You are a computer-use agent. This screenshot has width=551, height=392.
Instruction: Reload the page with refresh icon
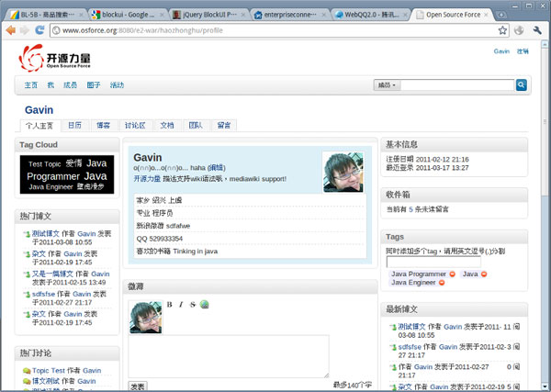point(39,30)
